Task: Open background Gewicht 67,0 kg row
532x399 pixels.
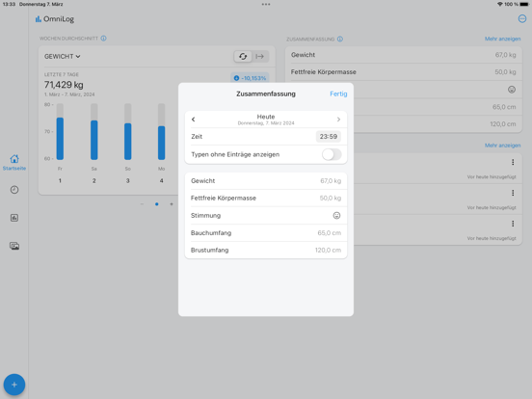Action: point(404,55)
